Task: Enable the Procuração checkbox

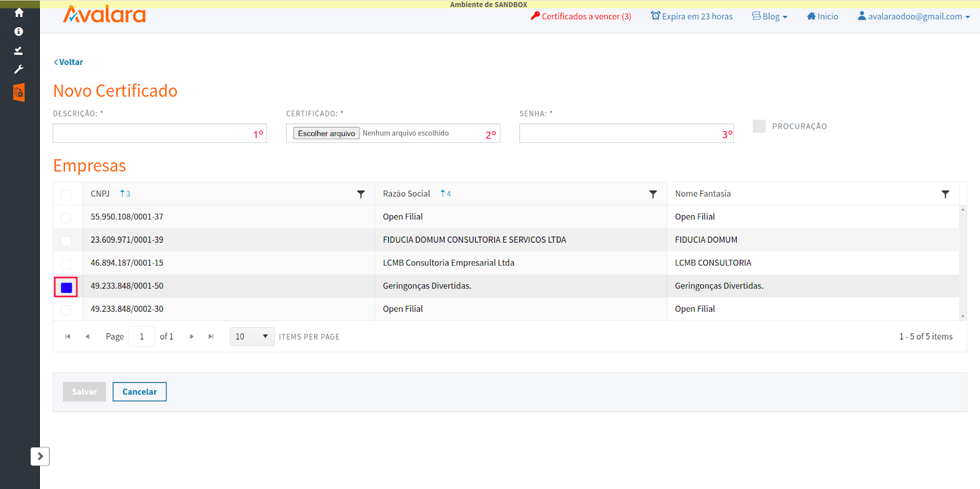Action: tap(759, 126)
